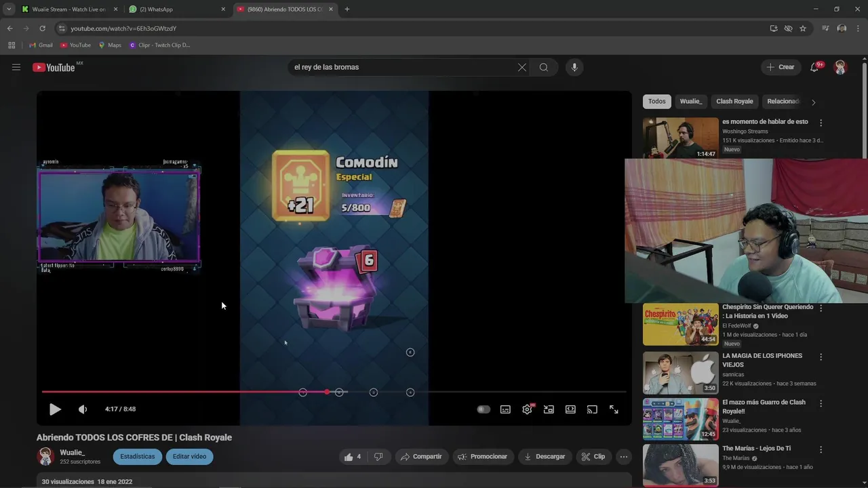Click the Editar vídeo button

coord(190,457)
